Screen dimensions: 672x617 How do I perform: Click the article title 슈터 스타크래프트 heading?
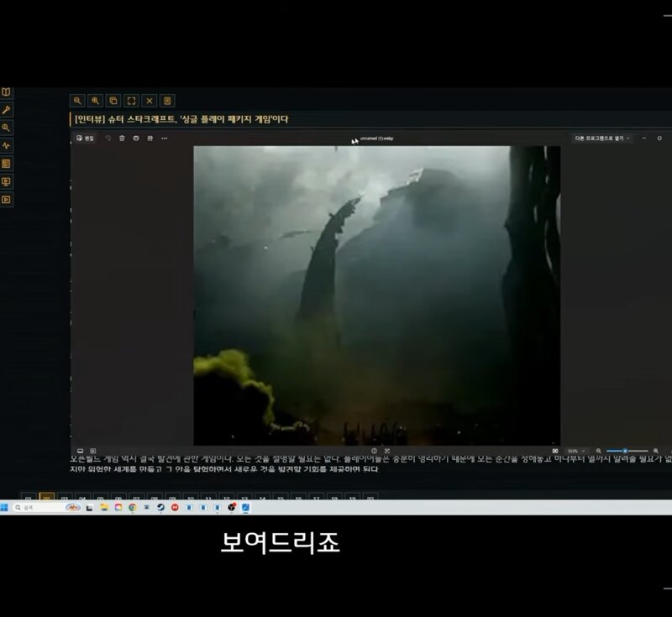pyautogui.click(x=181, y=119)
